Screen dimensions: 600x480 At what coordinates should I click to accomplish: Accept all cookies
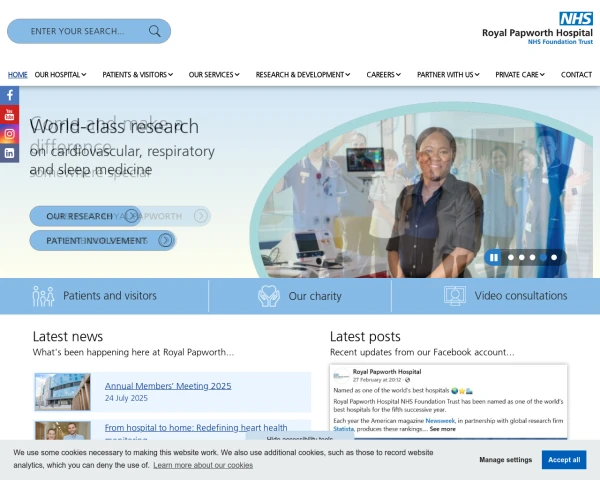[564, 460]
